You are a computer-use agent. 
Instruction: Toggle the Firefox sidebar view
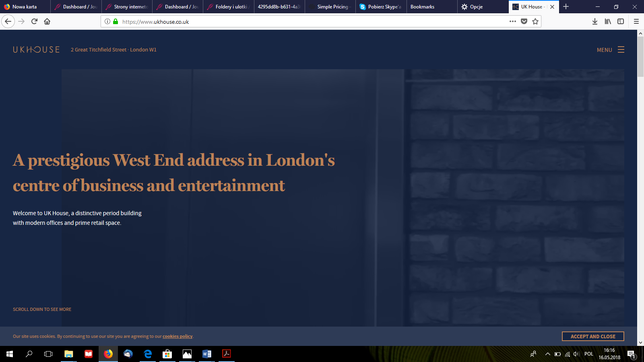[x=620, y=21]
